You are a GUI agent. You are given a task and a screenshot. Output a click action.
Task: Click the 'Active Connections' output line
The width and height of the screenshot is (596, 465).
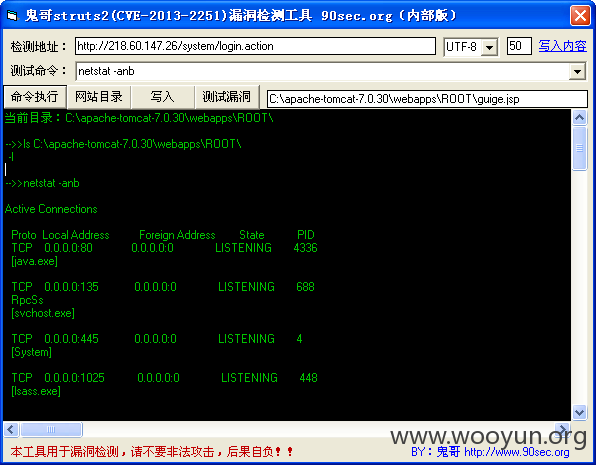pyautogui.click(x=51, y=209)
